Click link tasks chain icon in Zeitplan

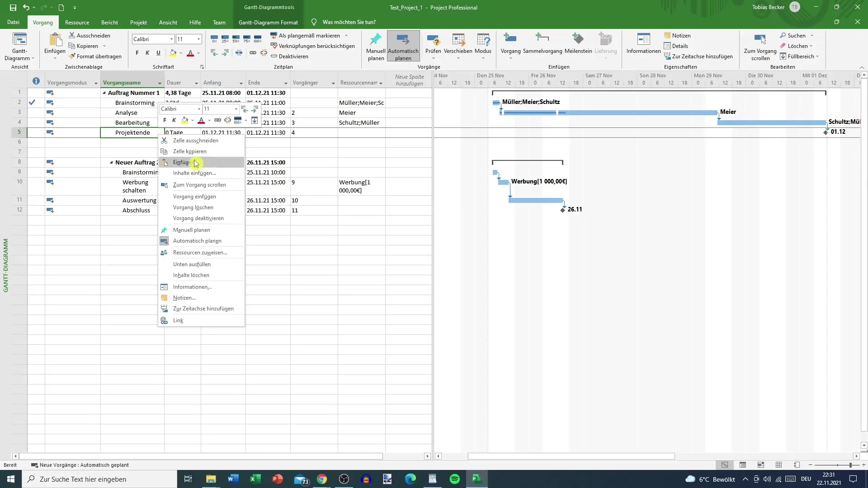coord(253,53)
